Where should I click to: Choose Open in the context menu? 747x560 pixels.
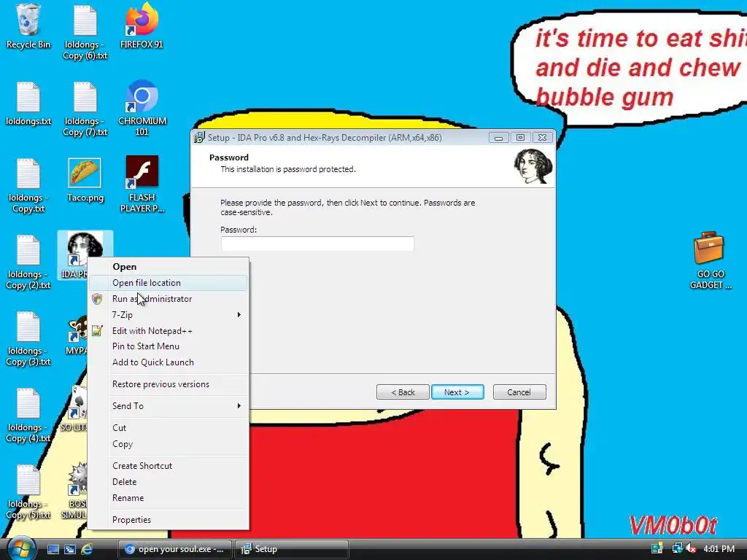coord(169,267)
